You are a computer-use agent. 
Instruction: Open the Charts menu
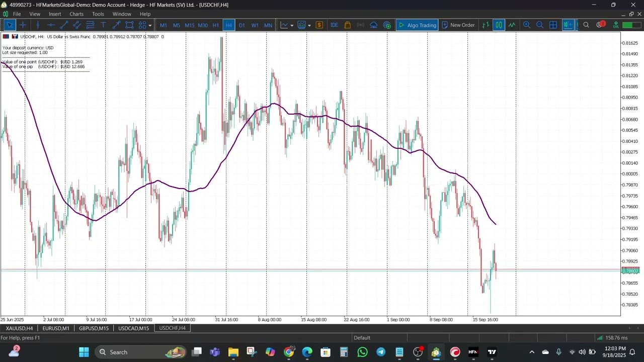point(76,14)
